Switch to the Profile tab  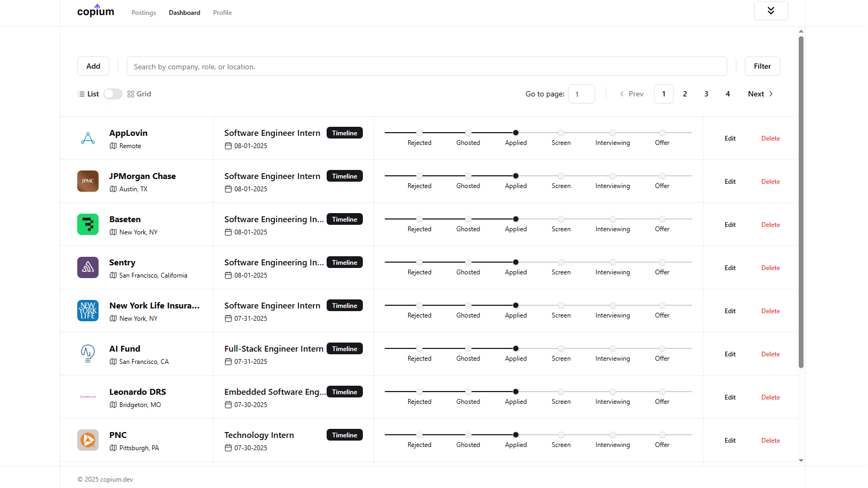click(x=222, y=13)
